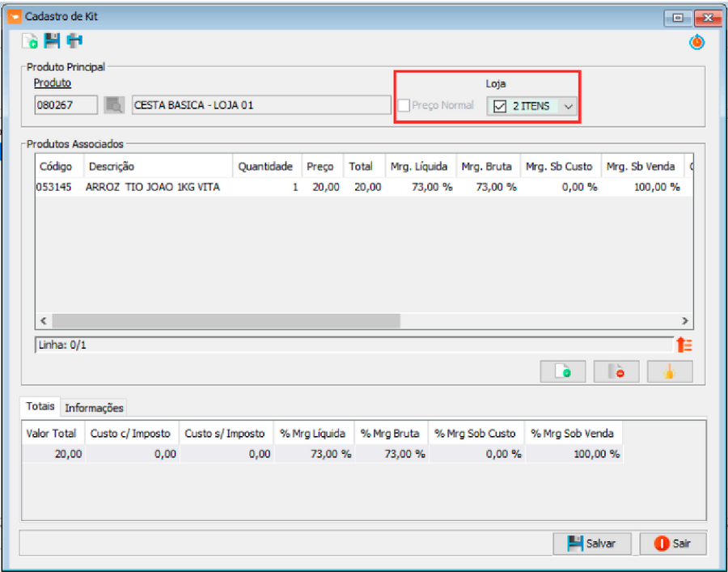The width and height of the screenshot is (728, 572).
Task: Click the orange timer icon at top right
Action: [696, 43]
